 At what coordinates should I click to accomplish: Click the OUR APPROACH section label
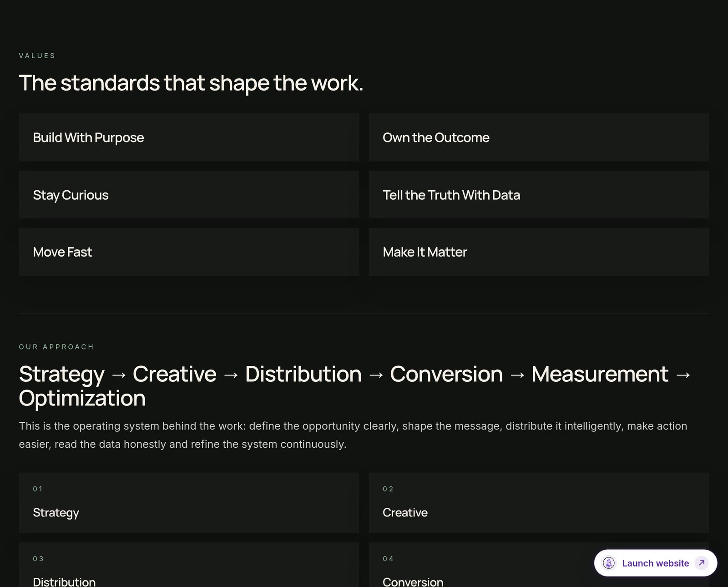click(56, 347)
